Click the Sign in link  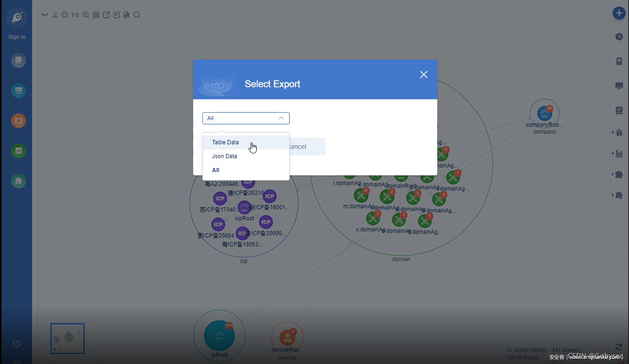pos(17,37)
